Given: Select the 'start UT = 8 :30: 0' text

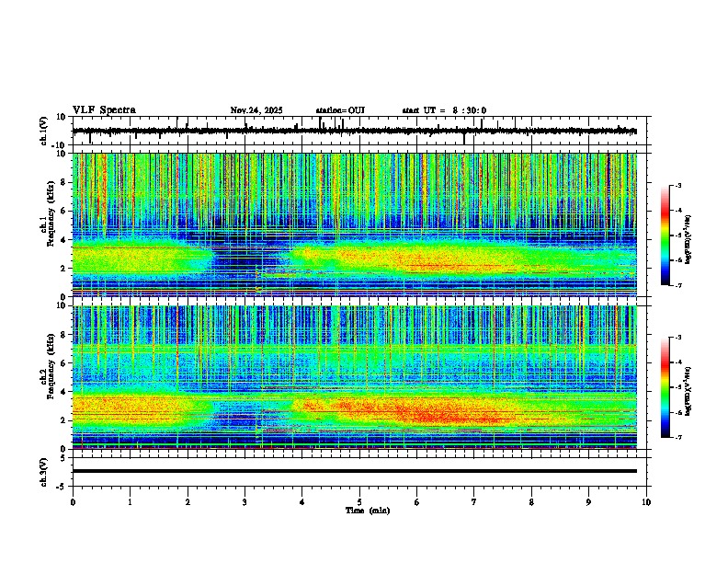Looking at the screenshot, I should (444, 110).
